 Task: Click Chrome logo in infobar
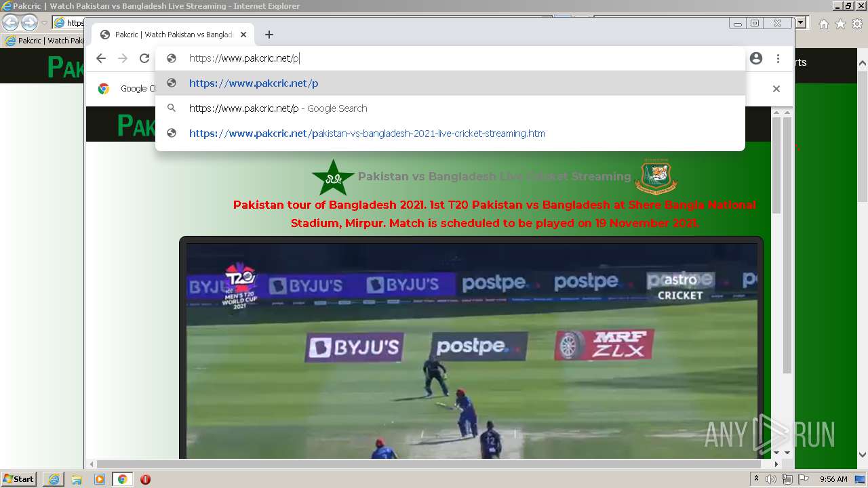(104, 89)
